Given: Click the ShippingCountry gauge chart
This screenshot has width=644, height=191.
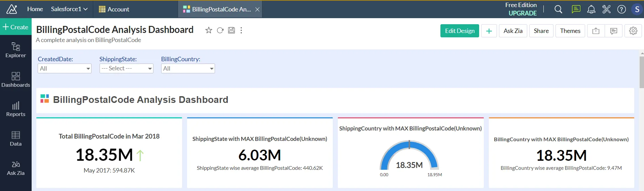Looking at the screenshot, I should 409,156.
